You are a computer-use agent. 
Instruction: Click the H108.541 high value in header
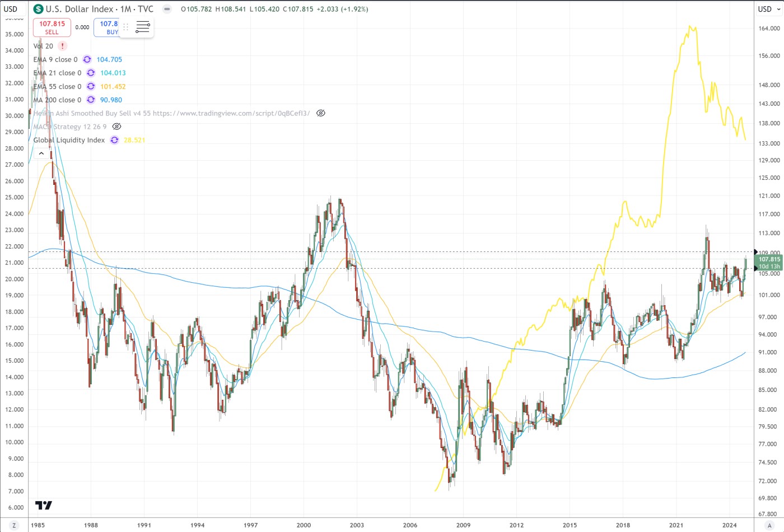click(x=231, y=9)
